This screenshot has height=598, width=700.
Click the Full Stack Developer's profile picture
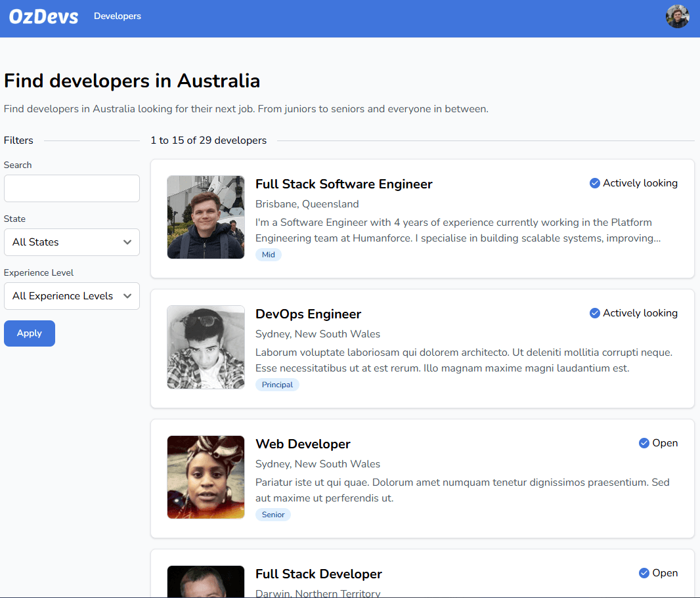(x=206, y=582)
